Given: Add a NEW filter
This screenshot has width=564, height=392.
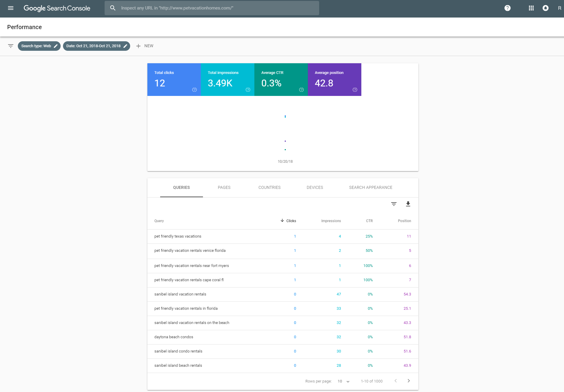Looking at the screenshot, I should point(145,46).
